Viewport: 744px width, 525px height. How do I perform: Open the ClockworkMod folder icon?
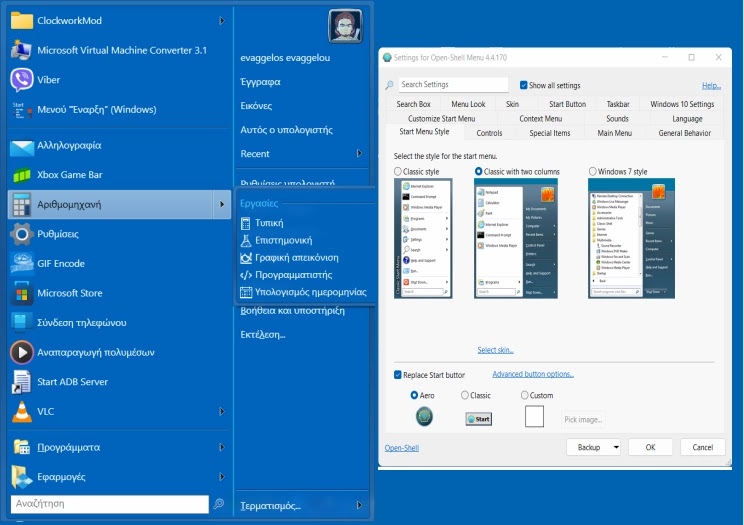click(21, 21)
